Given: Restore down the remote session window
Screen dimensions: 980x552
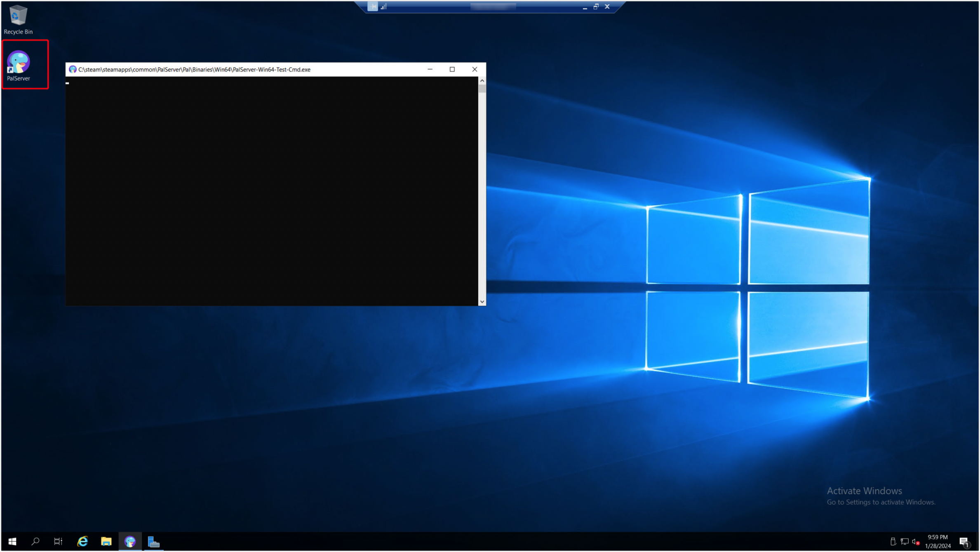Looking at the screenshot, I should (x=596, y=7).
